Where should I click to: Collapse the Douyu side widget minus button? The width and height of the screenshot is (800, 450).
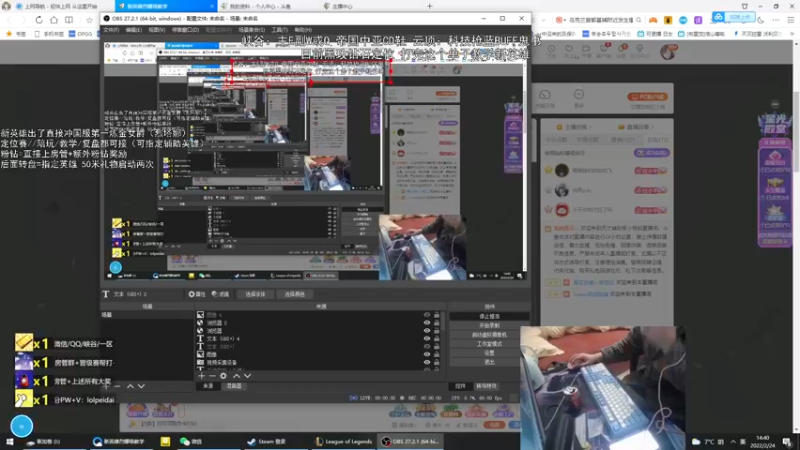click(775, 104)
